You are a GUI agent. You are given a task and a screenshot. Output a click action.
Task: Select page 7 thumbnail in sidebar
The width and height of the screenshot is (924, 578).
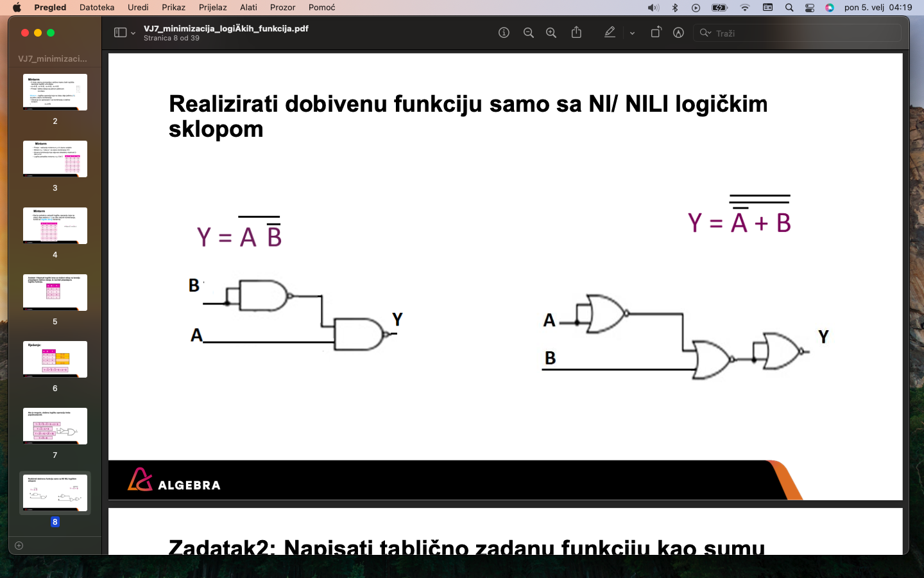(55, 426)
